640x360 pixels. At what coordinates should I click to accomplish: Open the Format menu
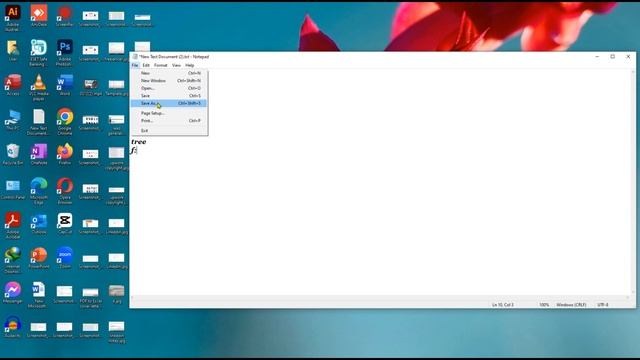coord(160,65)
